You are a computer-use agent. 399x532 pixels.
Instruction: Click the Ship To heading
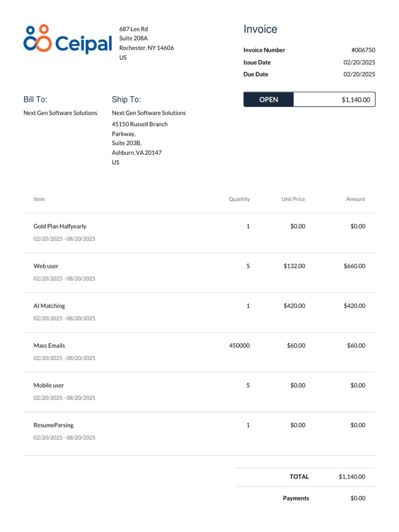point(126,100)
